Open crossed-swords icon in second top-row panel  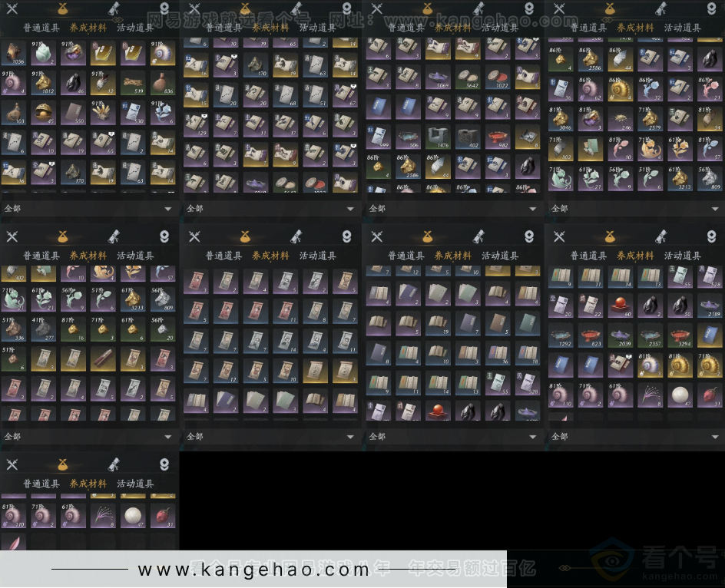194,8
